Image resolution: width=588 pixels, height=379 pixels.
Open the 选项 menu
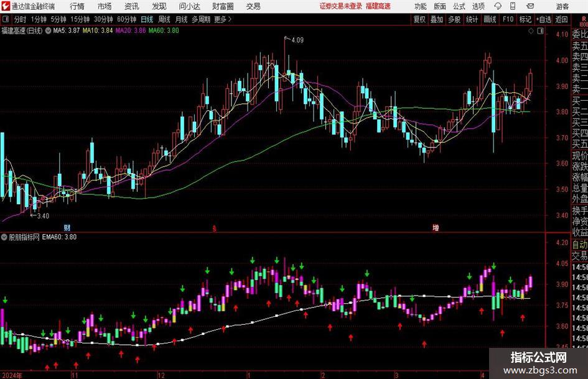478,6
